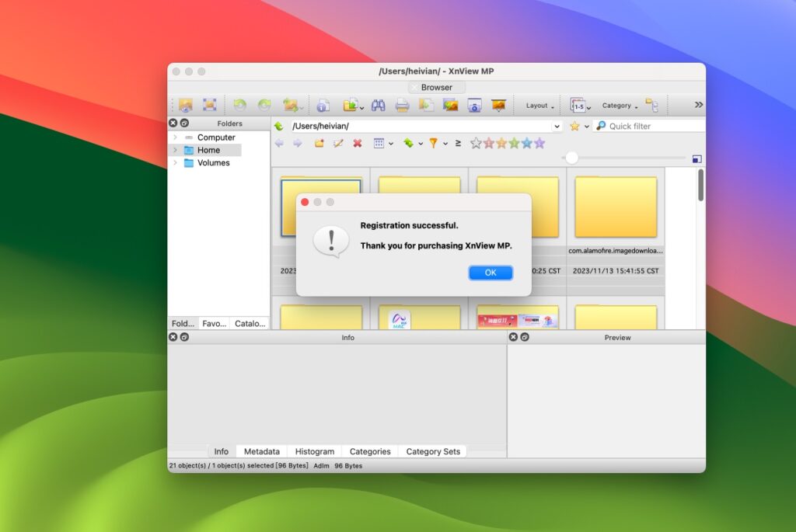The height and width of the screenshot is (532, 796).
Task: Switch to the Metadata tab
Action: pyautogui.click(x=261, y=451)
